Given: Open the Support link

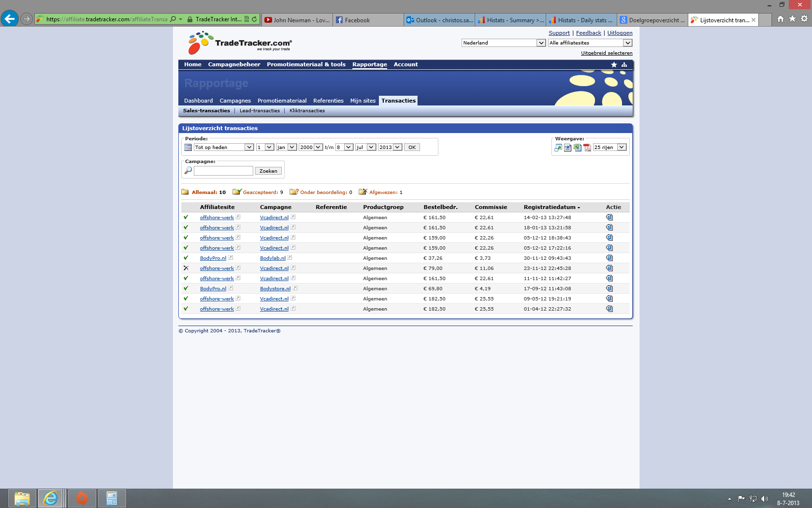Looking at the screenshot, I should (559, 33).
